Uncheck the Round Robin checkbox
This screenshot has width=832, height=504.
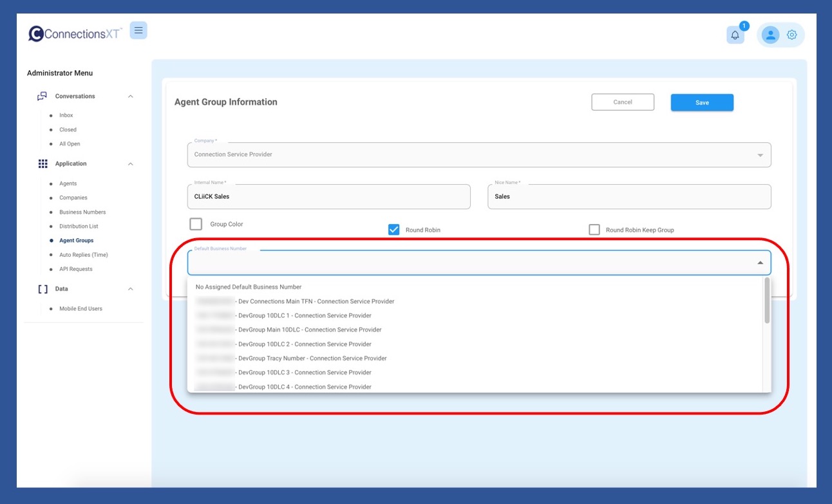[394, 230]
